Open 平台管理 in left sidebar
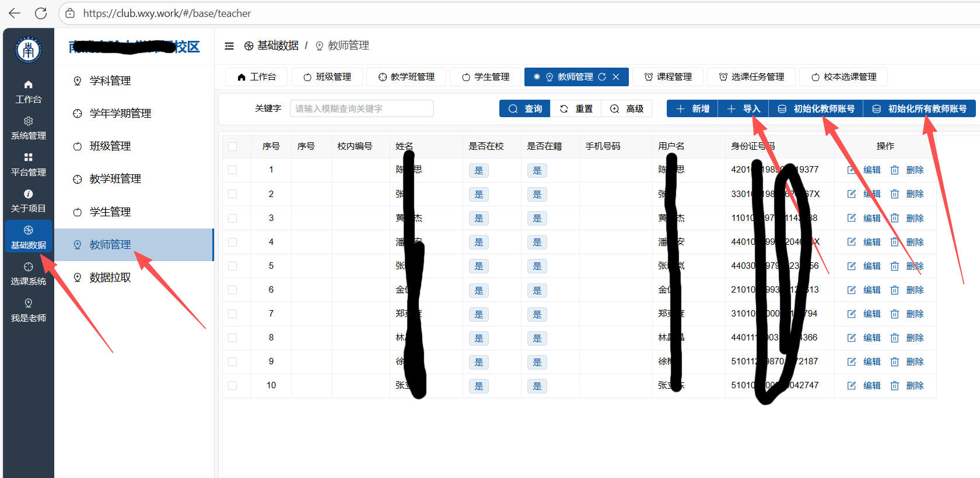980x478 pixels. point(28,164)
